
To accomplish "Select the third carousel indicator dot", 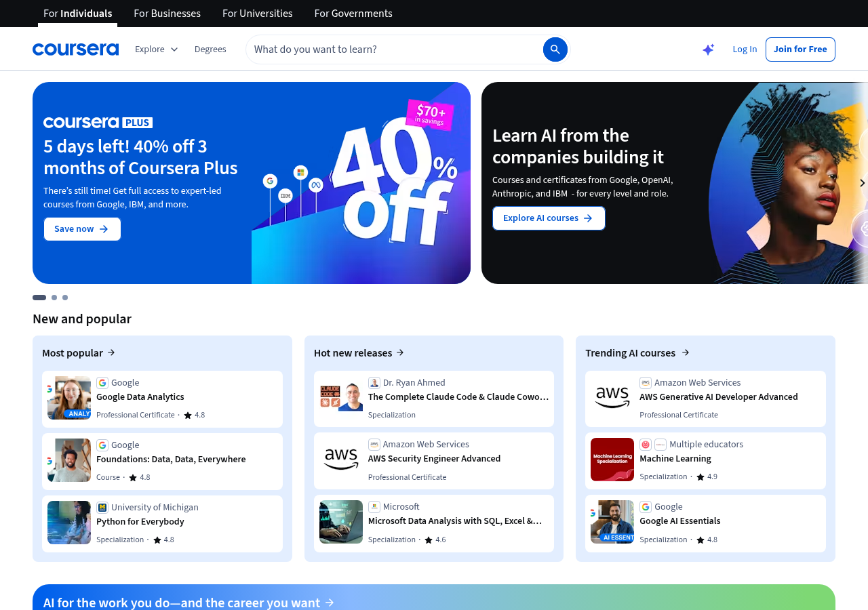I will point(65,298).
